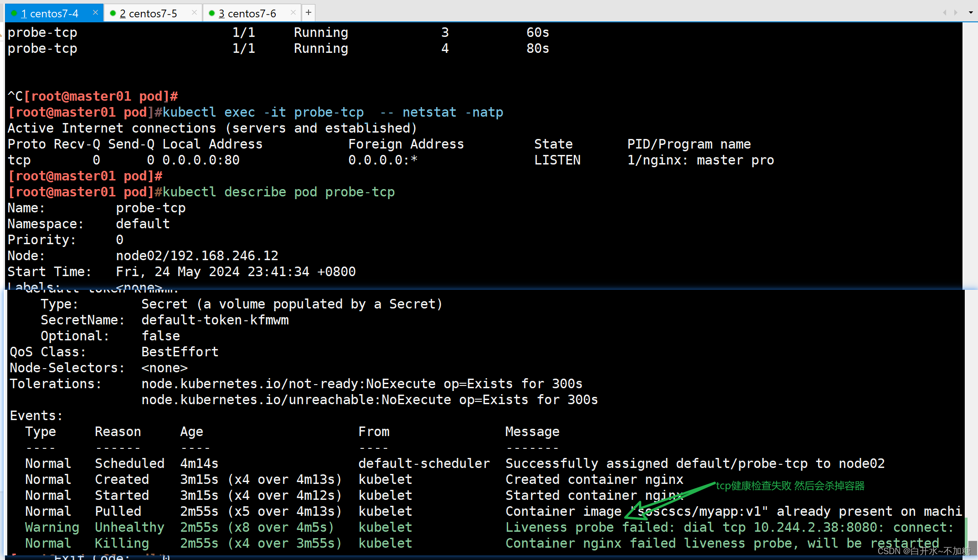Click the scroll tabs right arrow

[956, 13]
